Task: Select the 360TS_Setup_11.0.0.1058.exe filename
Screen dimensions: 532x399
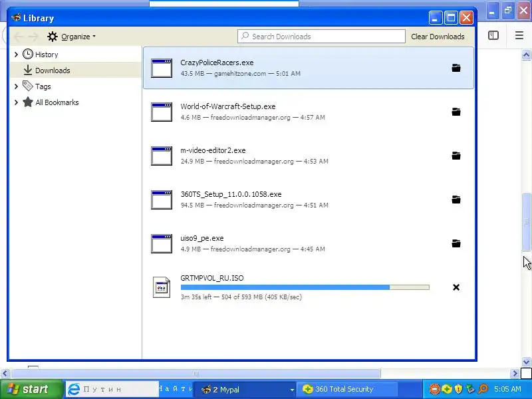Action: (231, 194)
